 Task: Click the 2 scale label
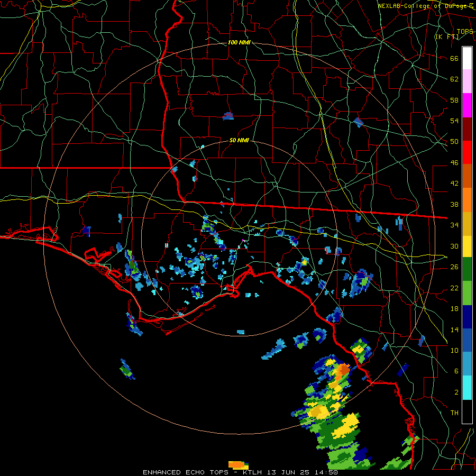(456, 392)
